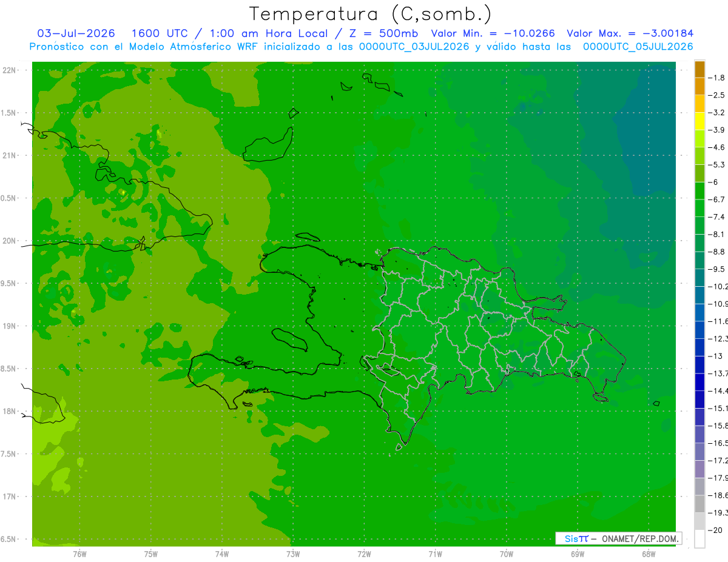Click the "74W" longitude label
Screen dimensions: 728x562
tap(222, 554)
